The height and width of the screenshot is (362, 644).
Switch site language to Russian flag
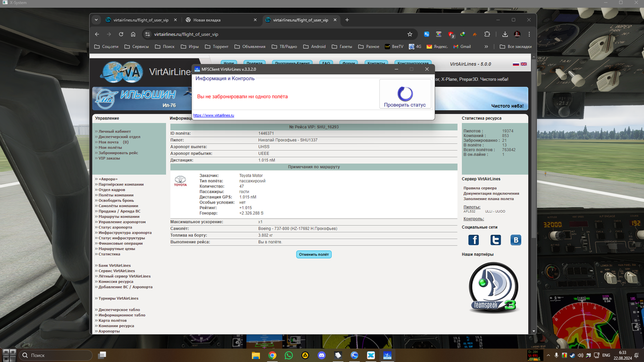pyautogui.click(x=516, y=64)
